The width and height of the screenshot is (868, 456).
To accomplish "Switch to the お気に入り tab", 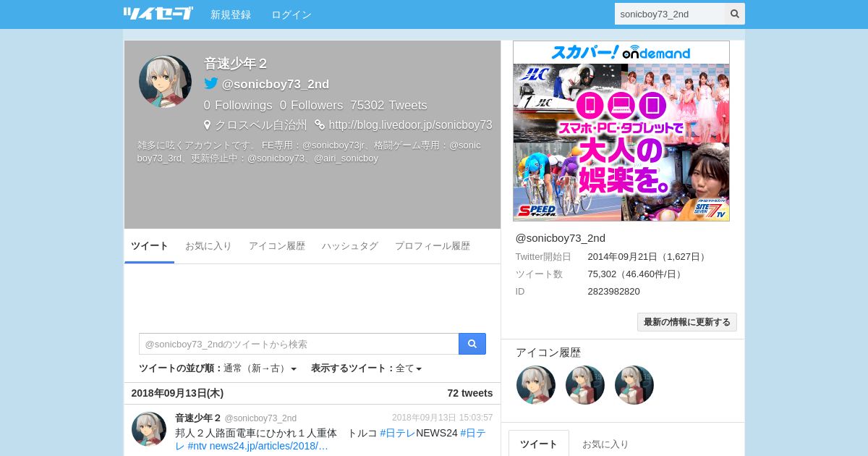I will pyautogui.click(x=208, y=246).
